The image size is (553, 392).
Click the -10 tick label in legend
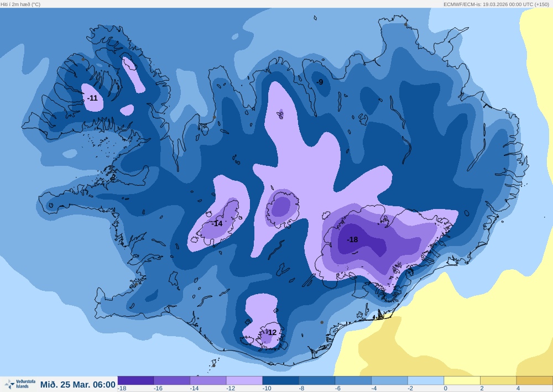(267, 389)
